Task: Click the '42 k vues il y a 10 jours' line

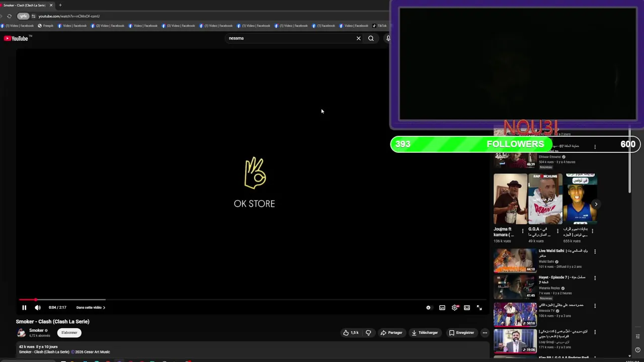Action: (38, 347)
